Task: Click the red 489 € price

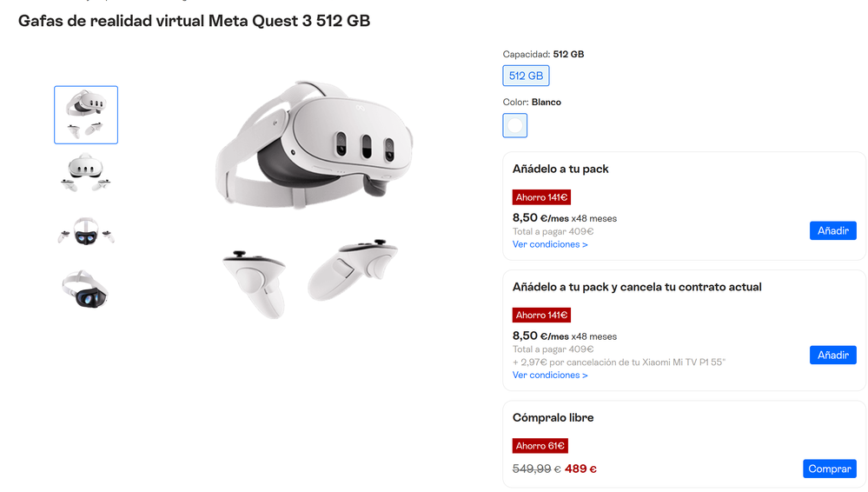Action: click(580, 469)
